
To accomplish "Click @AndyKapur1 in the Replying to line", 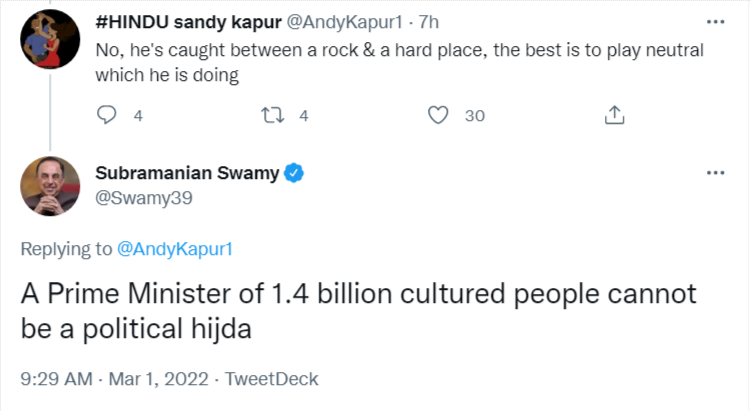I will point(175,249).
